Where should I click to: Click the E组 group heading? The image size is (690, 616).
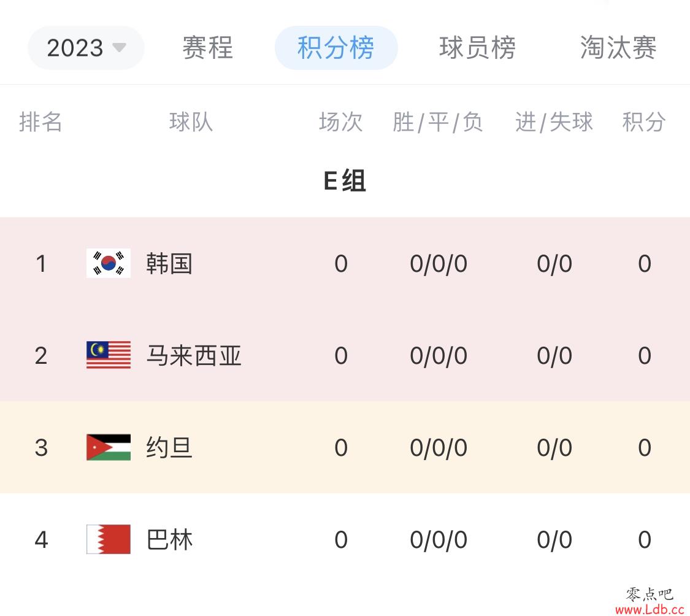point(345,180)
